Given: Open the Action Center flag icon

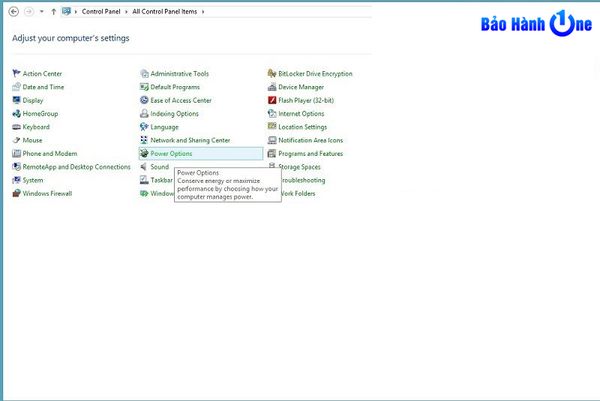Looking at the screenshot, I should point(16,74).
